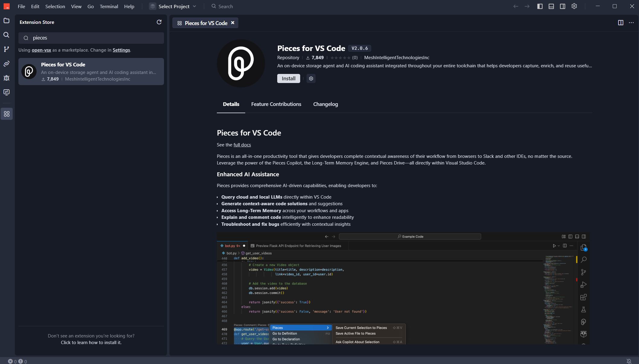Click the warnings count in status bar
639x364 pixels.
click(23, 361)
